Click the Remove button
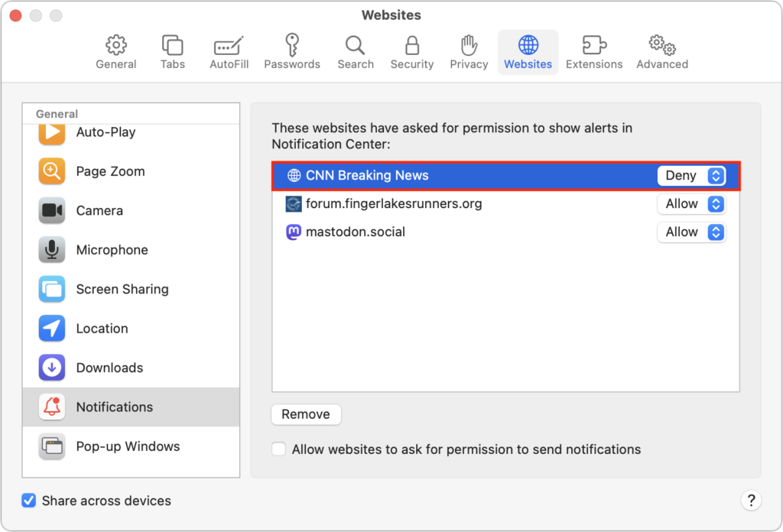The height and width of the screenshot is (532, 783). 306,414
